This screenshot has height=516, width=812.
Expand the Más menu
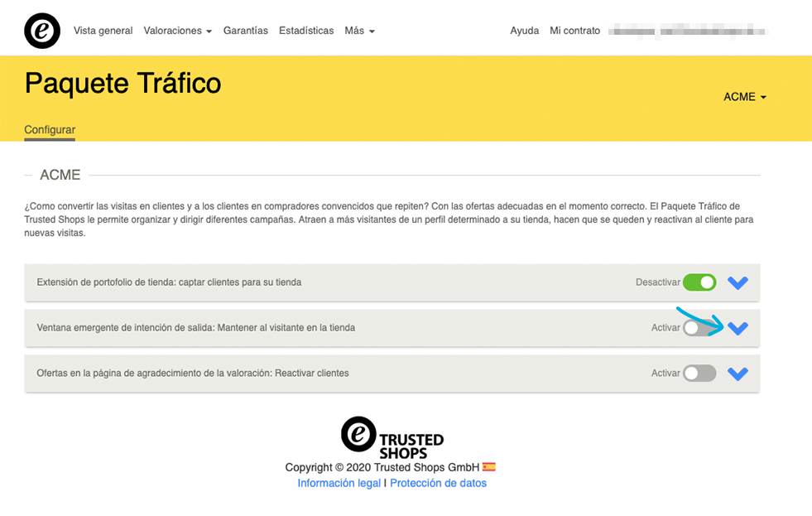click(359, 31)
